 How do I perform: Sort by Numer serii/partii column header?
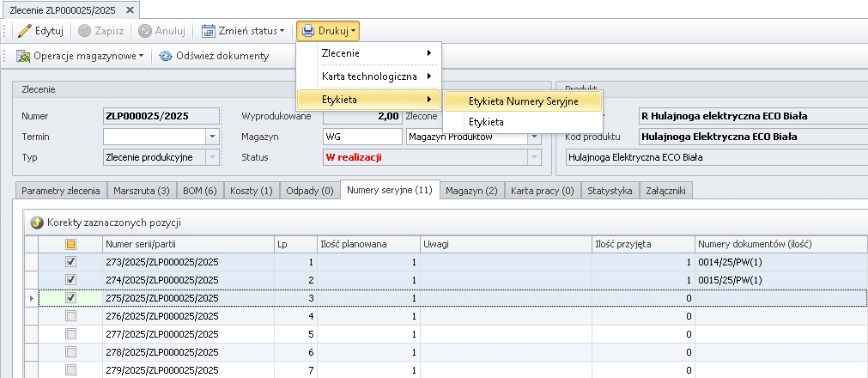(188, 244)
